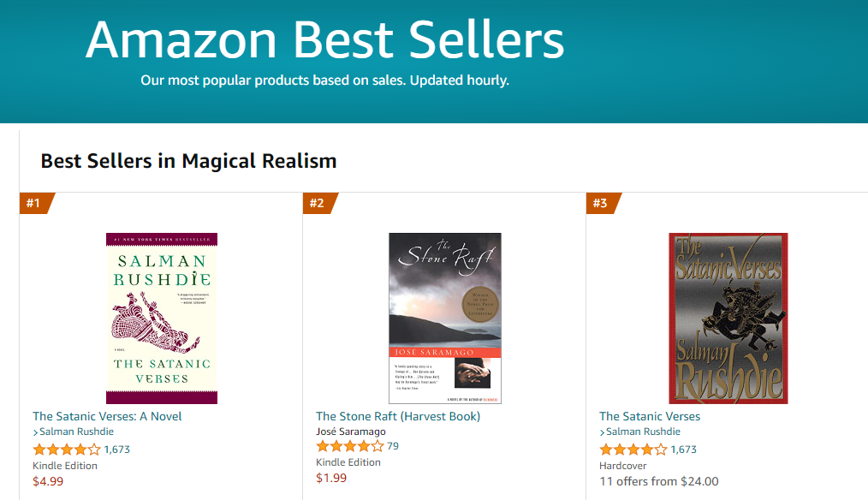
Task: Click the star rating of the #1 book
Action: (67, 449)
